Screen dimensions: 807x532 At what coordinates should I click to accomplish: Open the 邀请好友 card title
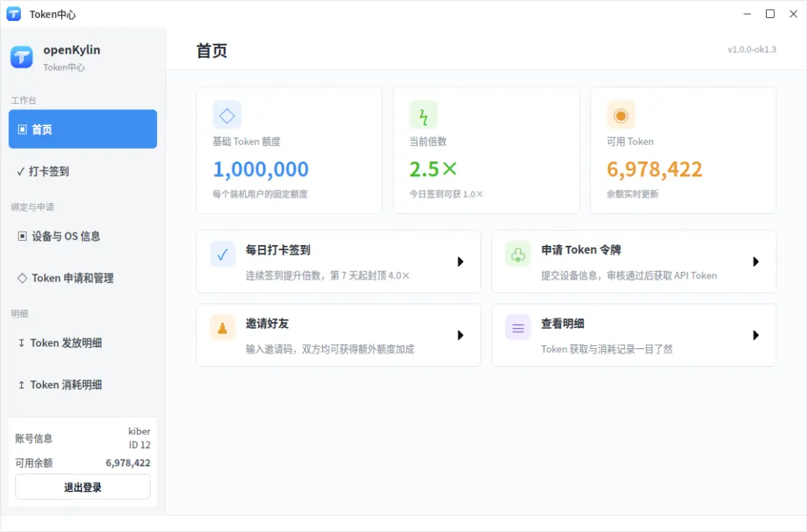267,324
